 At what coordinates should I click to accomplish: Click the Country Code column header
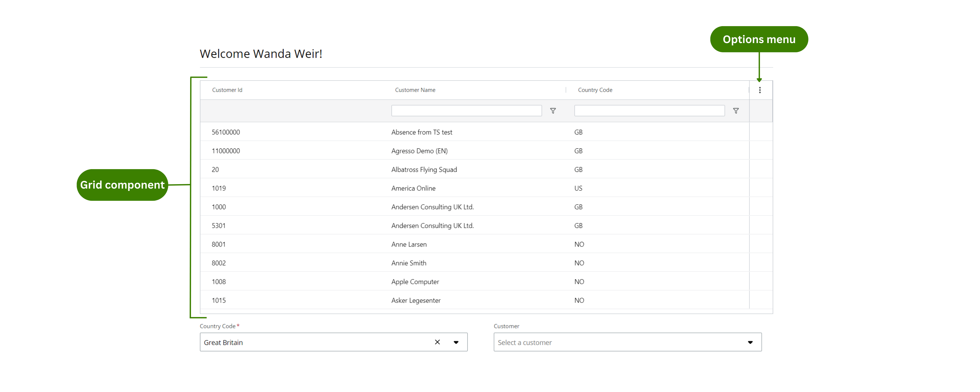pos(595,90)
